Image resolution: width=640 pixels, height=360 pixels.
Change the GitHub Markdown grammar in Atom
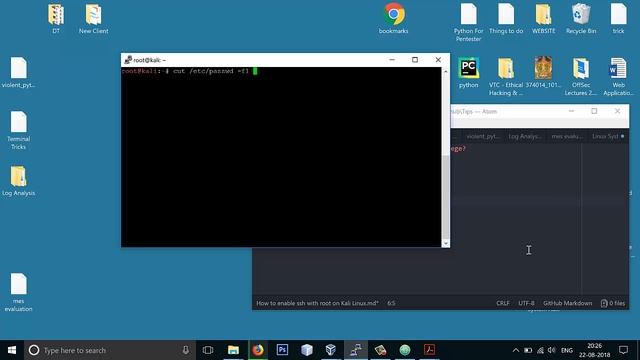pyautogui.click(x=567, y=303)
